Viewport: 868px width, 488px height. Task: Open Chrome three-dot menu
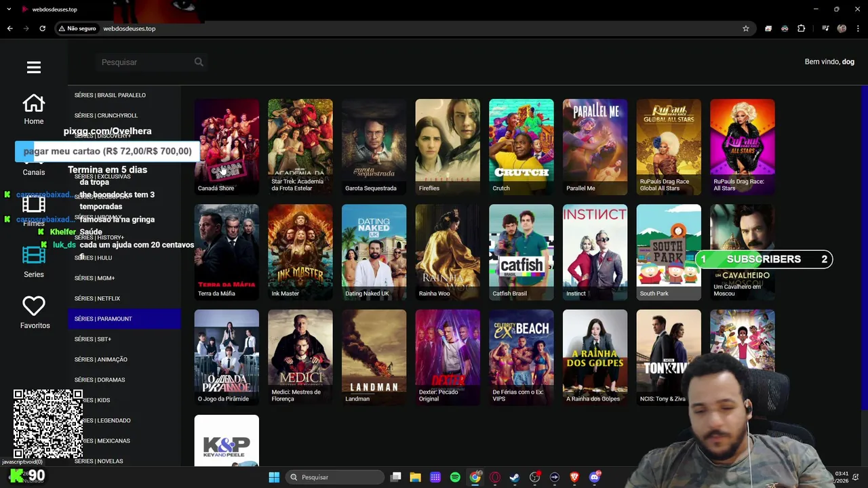tap(858, 28)
